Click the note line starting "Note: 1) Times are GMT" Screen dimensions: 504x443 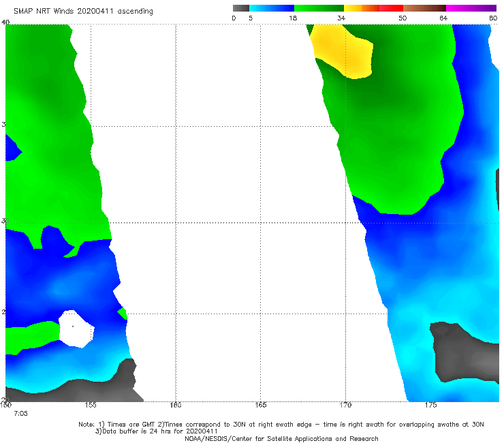point(281,425)
